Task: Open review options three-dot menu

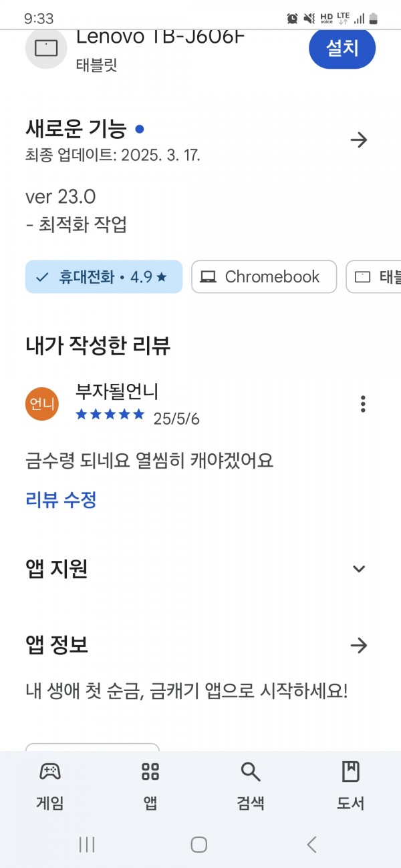Action: 363,404
